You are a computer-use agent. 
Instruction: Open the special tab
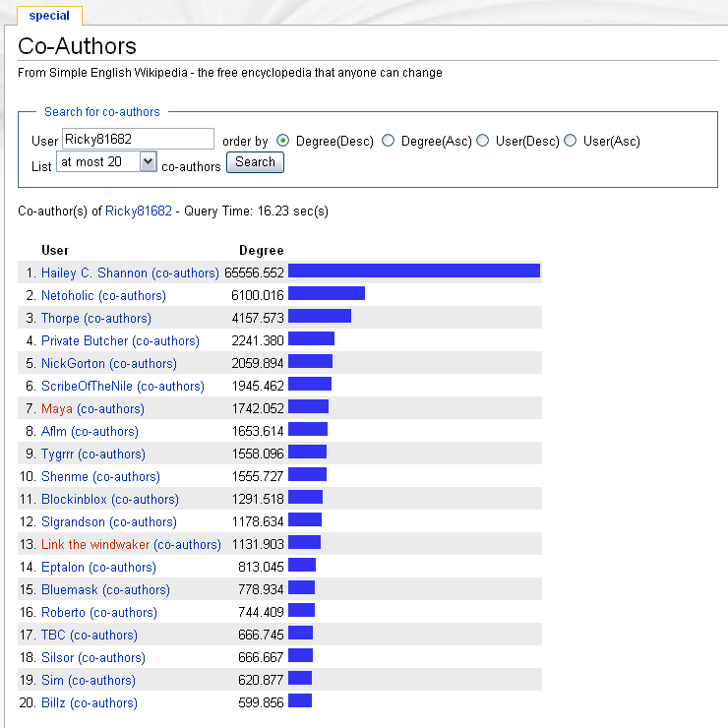(49, 16)
